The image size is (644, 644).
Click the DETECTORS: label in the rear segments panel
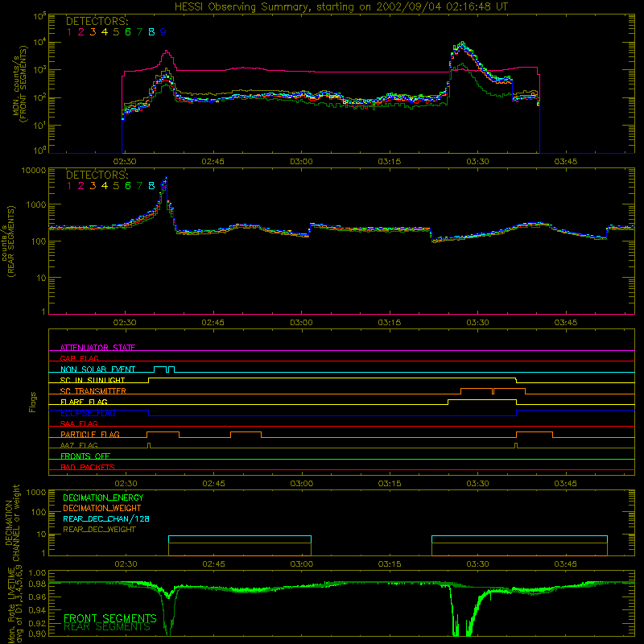pyautogui.click(x=97, y=175)
